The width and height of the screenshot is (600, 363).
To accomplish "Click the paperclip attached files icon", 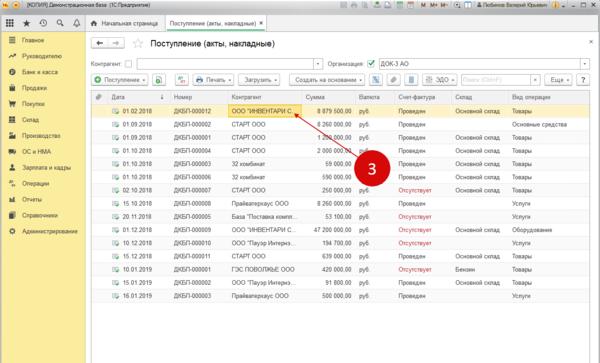I will click(393, 80).
